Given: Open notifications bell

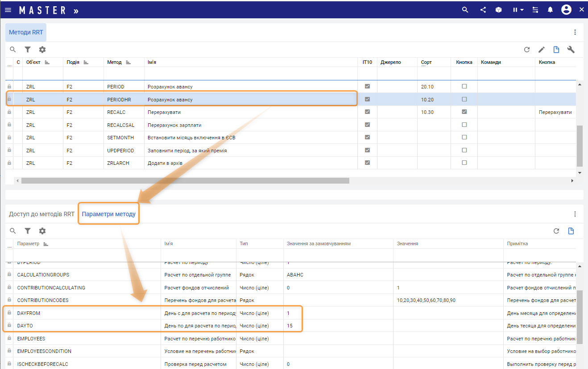Looking at the screenshot, I should pyautogui.click(x=551, y=10).
